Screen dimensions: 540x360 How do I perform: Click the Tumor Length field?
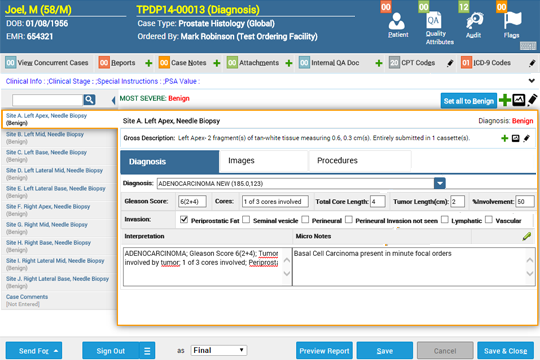pyautogui.click(x=458, y=202)
